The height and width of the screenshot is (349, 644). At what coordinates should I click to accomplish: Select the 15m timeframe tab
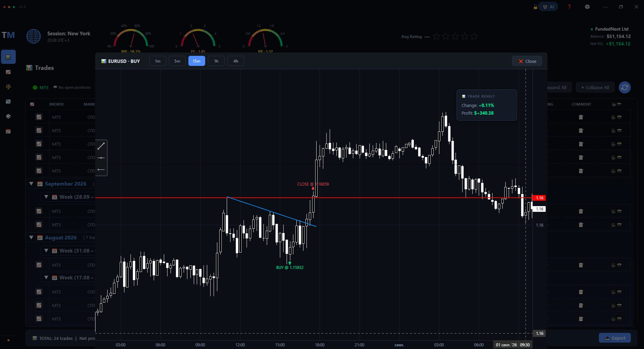click(197, 61)
